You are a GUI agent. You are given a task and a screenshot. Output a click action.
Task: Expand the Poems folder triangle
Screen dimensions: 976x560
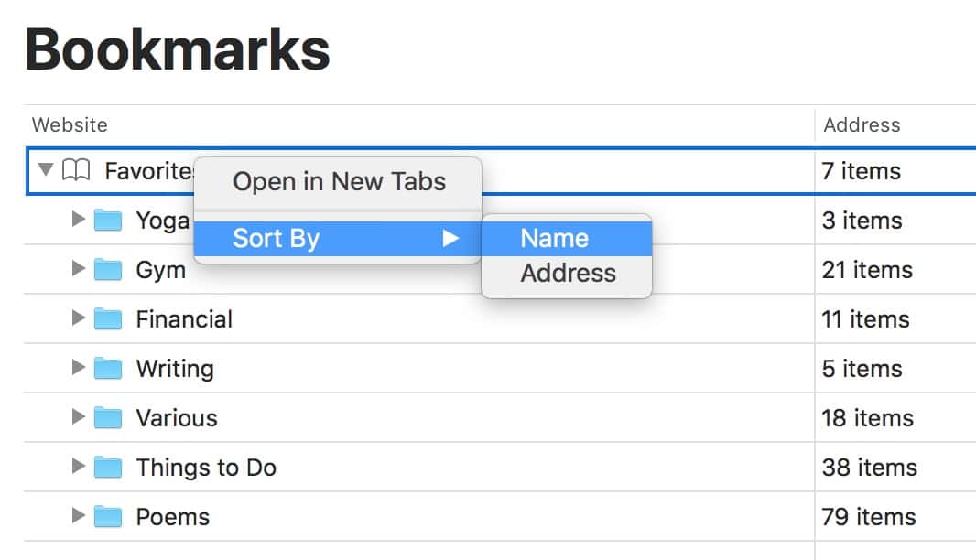(79, 516)
